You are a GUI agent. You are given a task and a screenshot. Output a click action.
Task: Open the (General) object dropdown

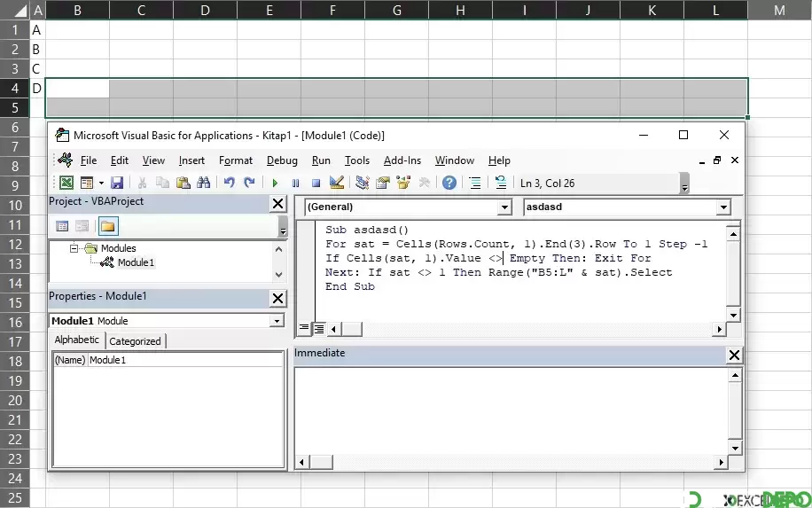click(504, 207)
